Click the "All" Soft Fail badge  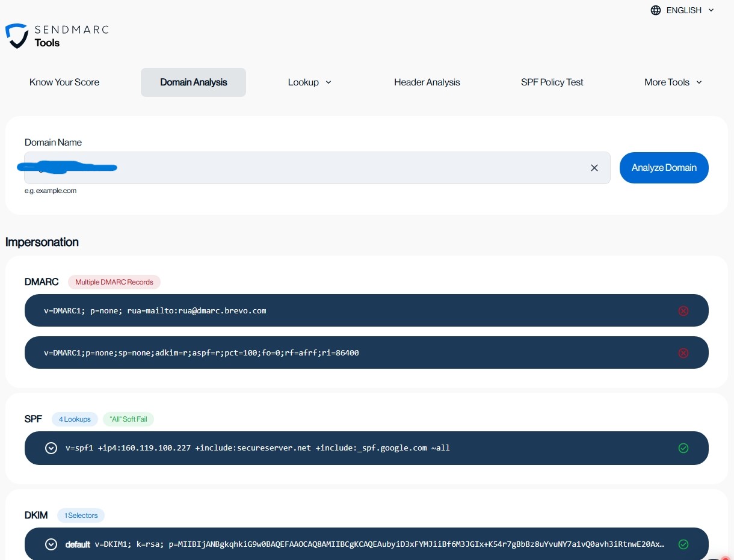point(128,419)
